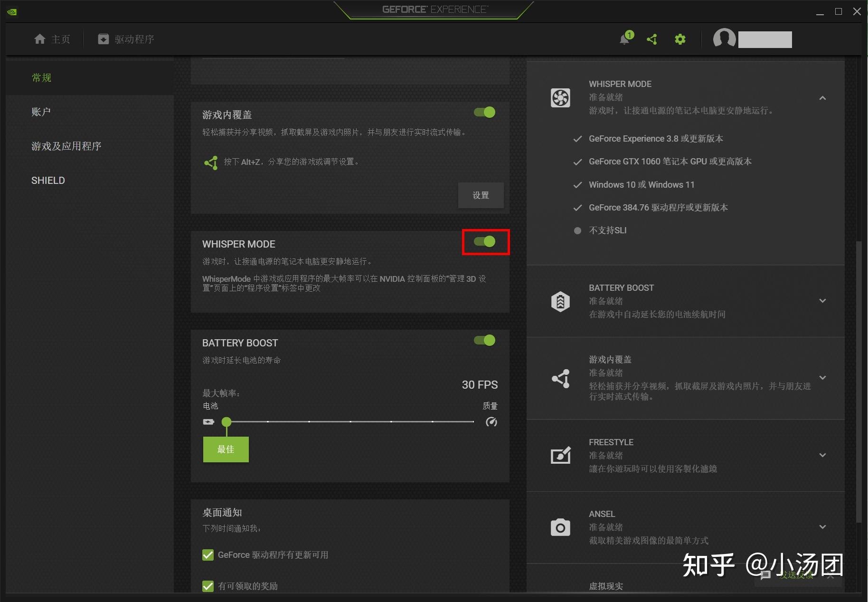Open settings with the gear icon
868x602 pixels.
click(679, 39)
